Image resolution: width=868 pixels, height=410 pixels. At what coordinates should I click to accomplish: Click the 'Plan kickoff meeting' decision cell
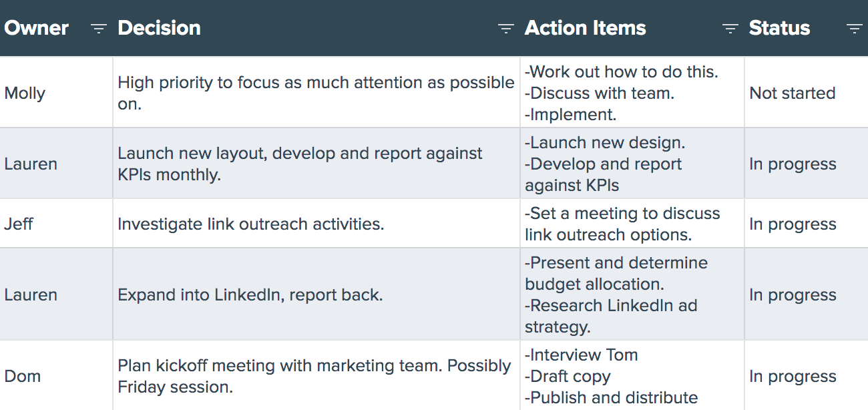coord(314,376)
